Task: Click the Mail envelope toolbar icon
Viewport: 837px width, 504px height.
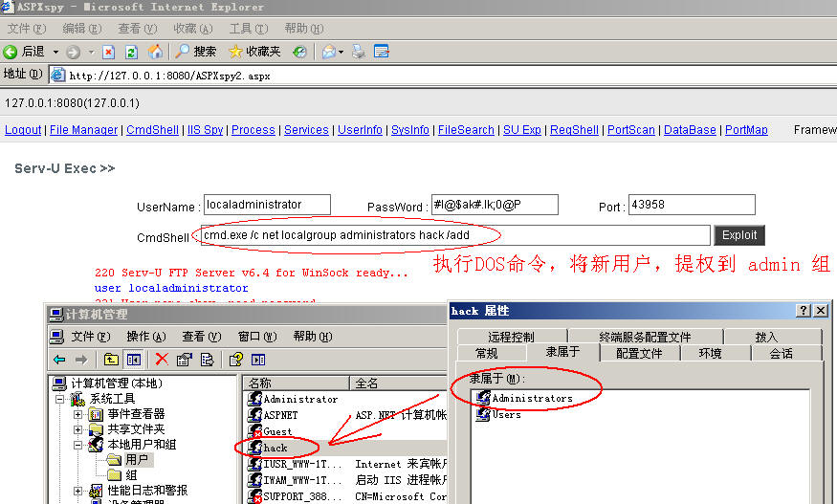Action: click(329, 52)
